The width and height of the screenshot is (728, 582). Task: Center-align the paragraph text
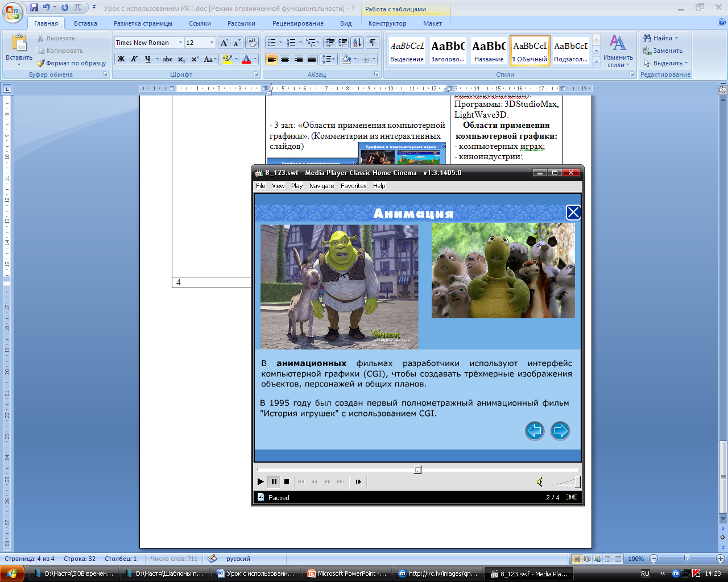[x=285, y=59]
